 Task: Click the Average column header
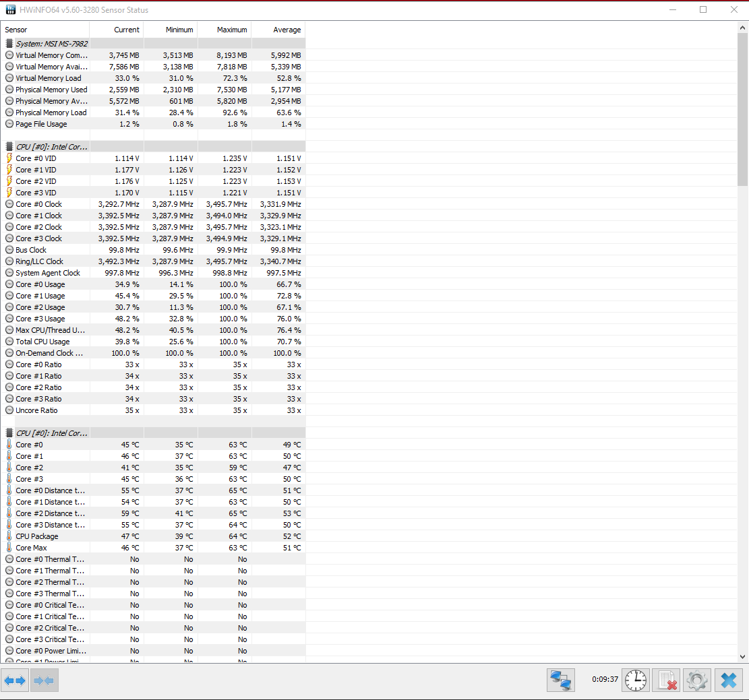pos(278,30)
